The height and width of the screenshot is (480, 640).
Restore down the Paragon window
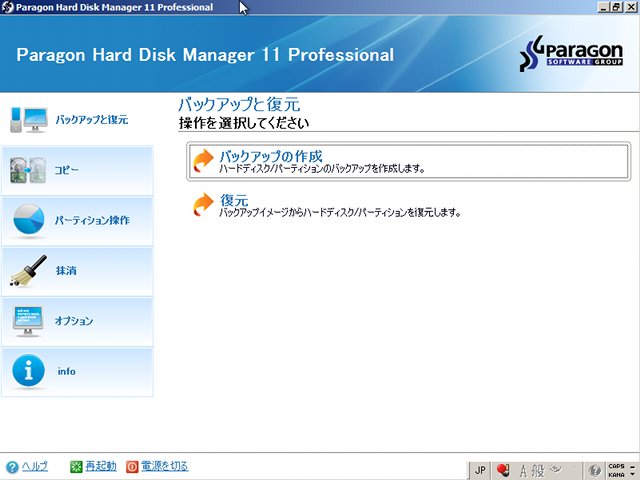[617, 7]
